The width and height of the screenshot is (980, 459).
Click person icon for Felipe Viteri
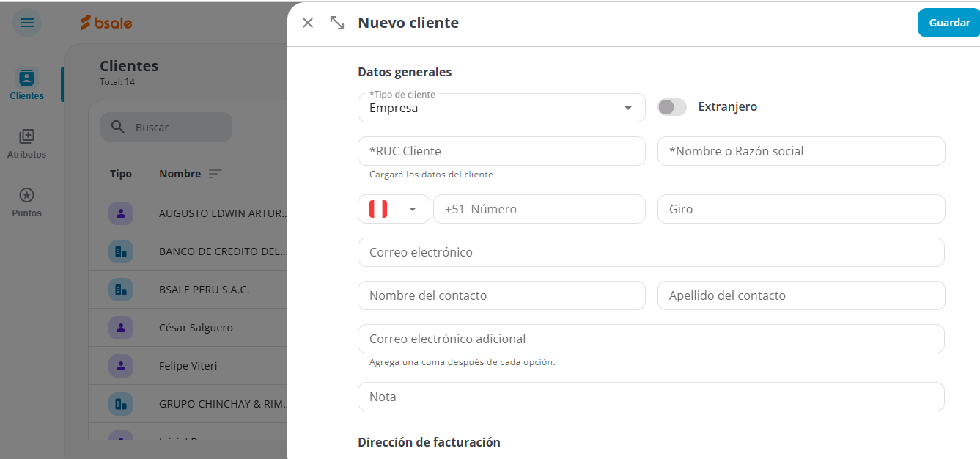121,365
